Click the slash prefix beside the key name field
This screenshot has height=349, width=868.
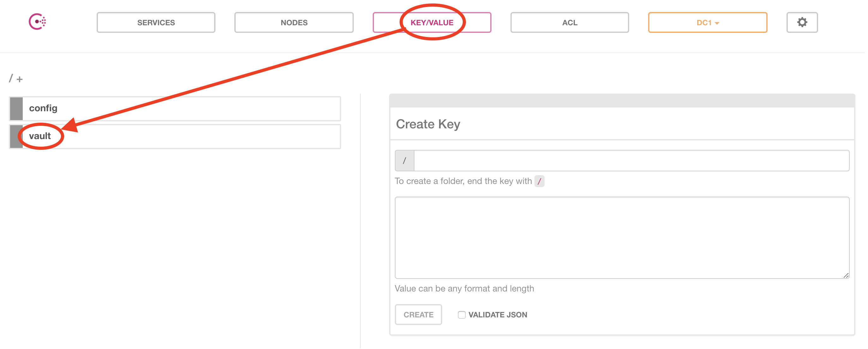pyautogui.click(x=404, y=160)
